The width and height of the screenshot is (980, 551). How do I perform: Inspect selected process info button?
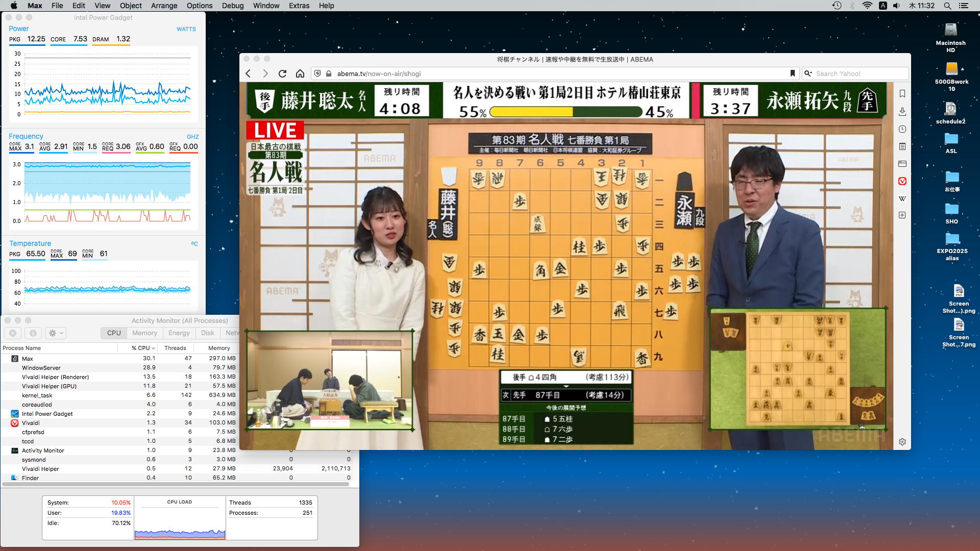click(x=33, y=333)
